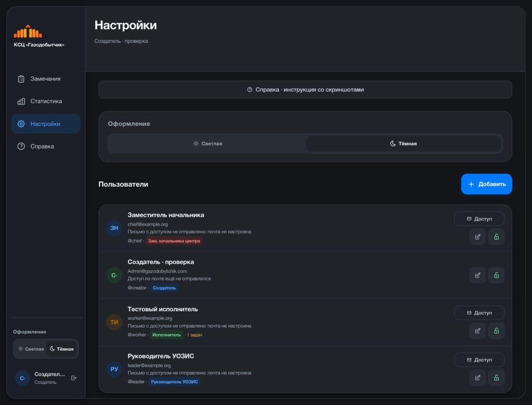Image resolution: width=532 pixels, height=405 pixels.
Task: Select Светлая theme in the Оформление card
Action: pyautogui.click(x=207, y=144)
